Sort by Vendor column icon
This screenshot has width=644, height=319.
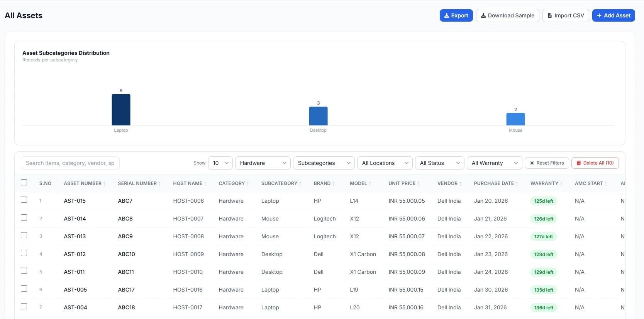[x=461, y=184]
